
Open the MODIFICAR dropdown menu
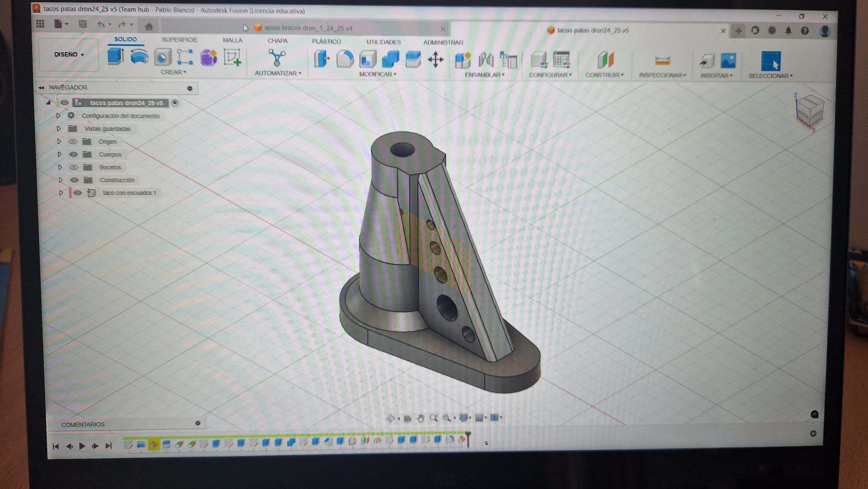tap(378, 74)
